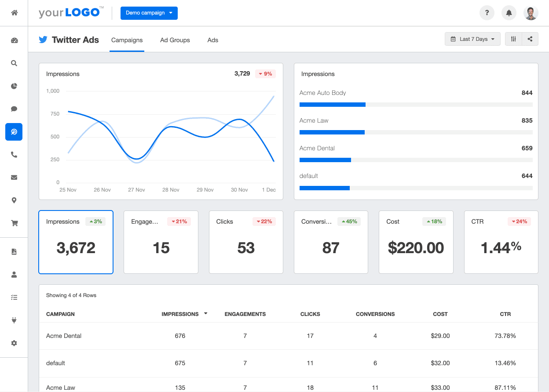Open the Last 7 Days date range dropdown
This screenshot has width=549, height=392.
472,39
